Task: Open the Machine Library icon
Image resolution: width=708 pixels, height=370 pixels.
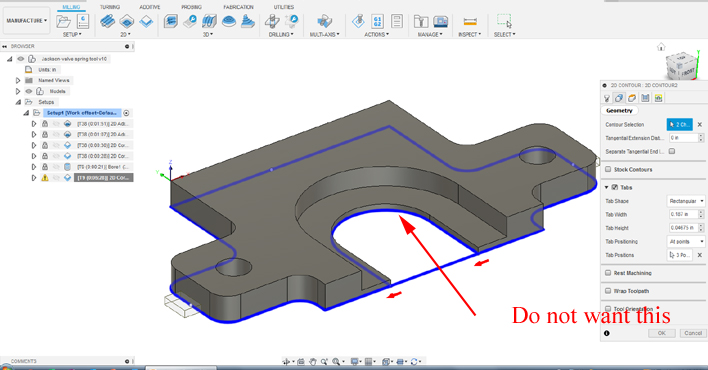Action: click(x=440, y=21)
